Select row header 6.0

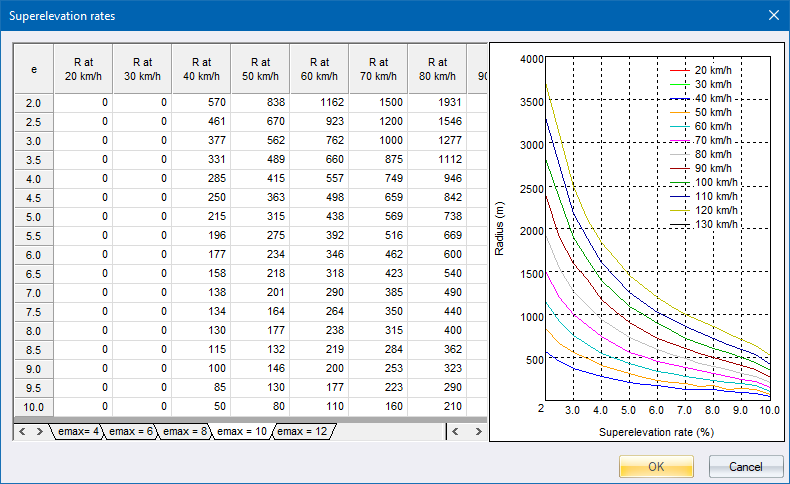tap(34, 255)
